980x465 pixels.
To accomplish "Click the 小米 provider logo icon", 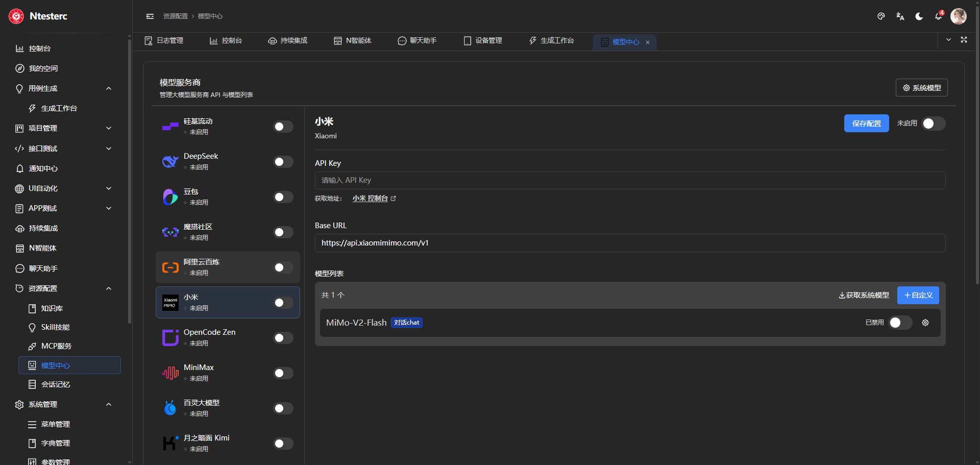I will [170, 303].
